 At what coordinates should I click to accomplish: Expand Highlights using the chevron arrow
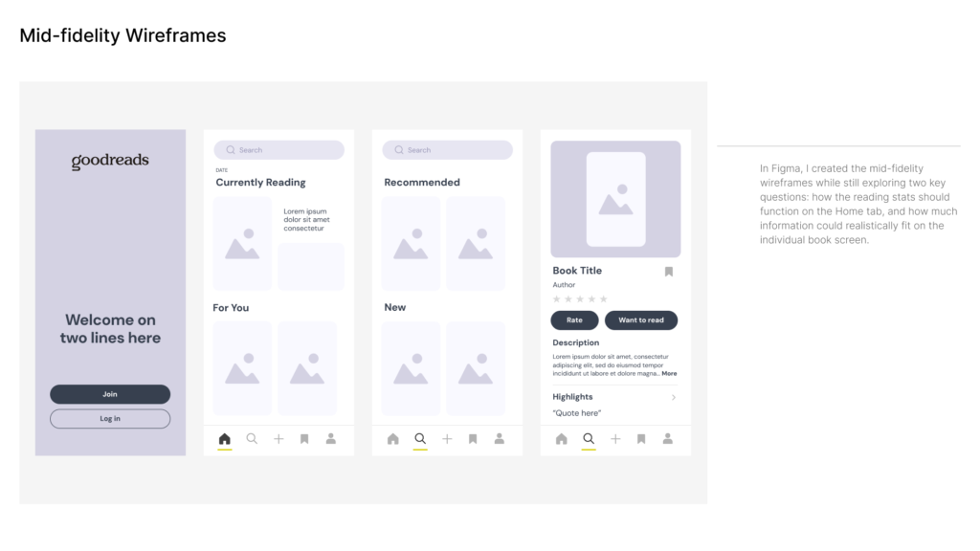(x=673, y=397)
